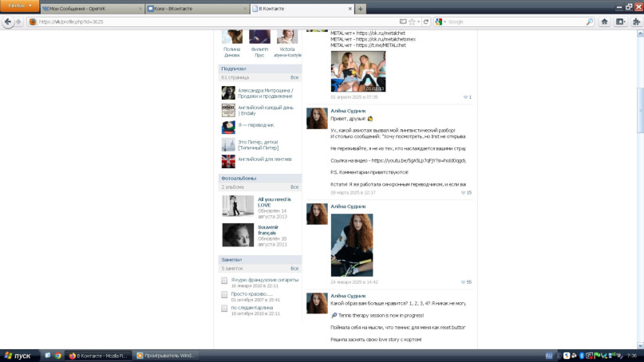
Task: Click the magnifying glass search icon
Action: point(590,22)
